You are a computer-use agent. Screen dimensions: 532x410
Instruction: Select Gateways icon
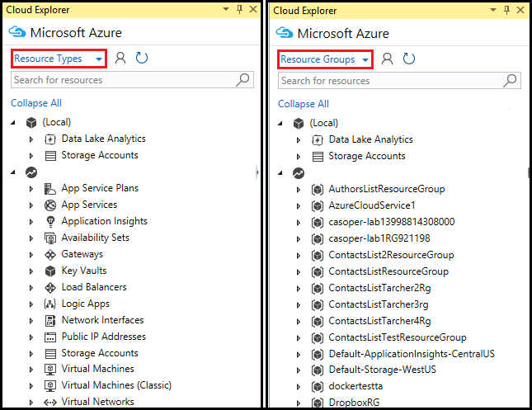[50, 255]
